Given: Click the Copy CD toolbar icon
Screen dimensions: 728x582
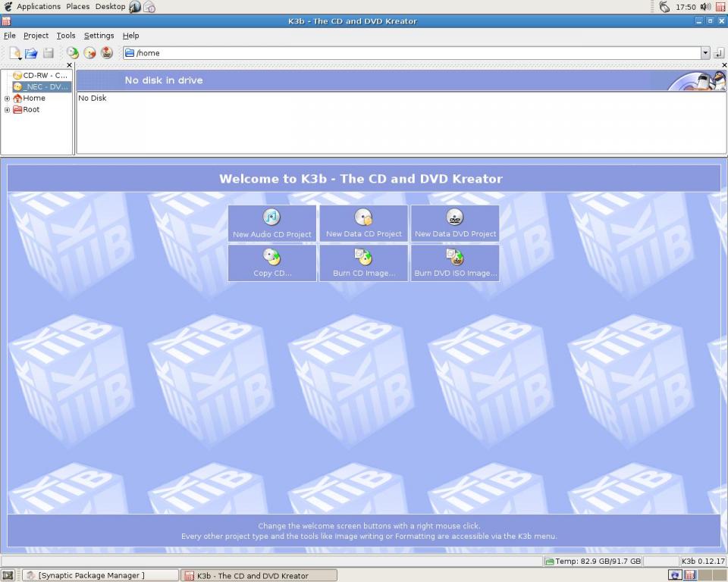Looking at the screenshot, I should (73, 53).
